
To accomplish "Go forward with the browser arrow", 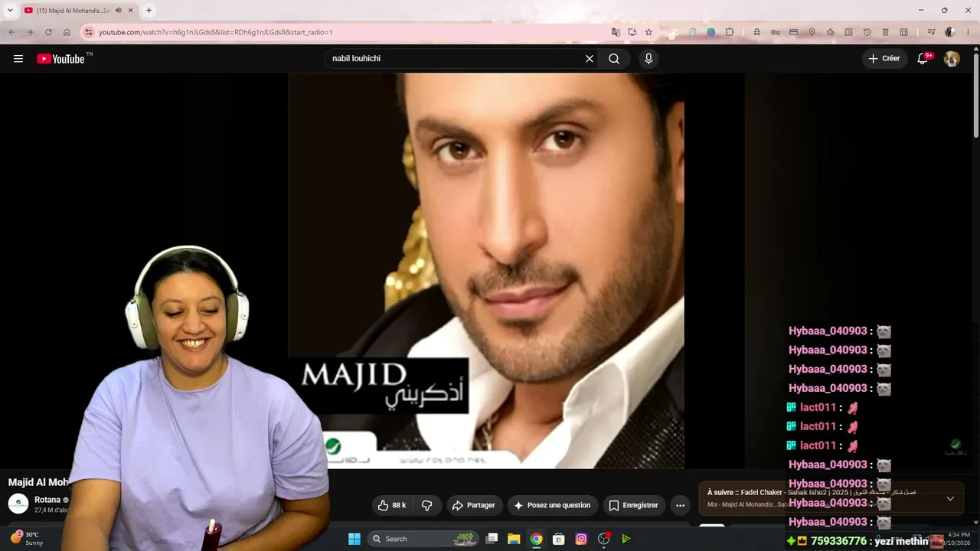I will [x=30, y=32].
